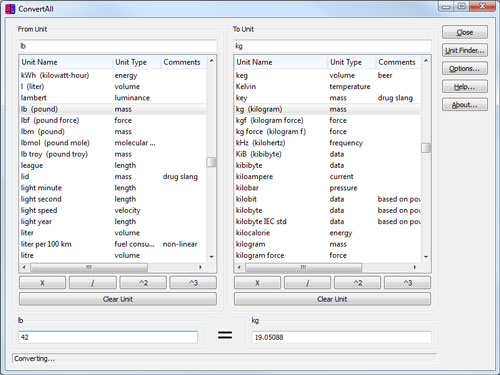Click To Unit list scroll down arrow
500x375 pixels.
coord(426,257)
